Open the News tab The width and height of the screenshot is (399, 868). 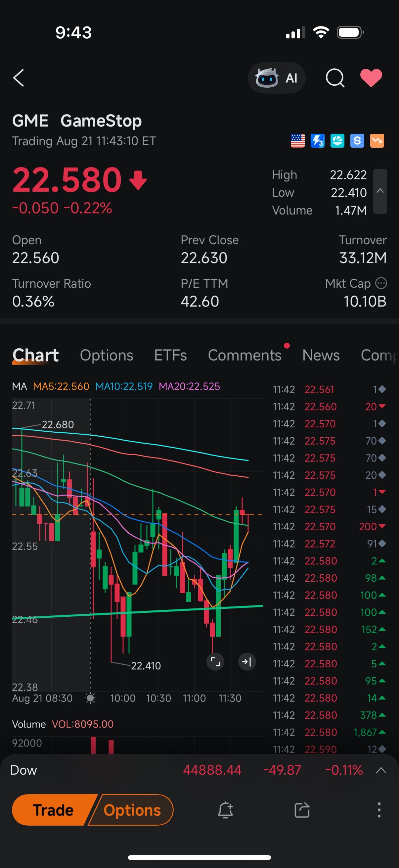pos(321,355)
